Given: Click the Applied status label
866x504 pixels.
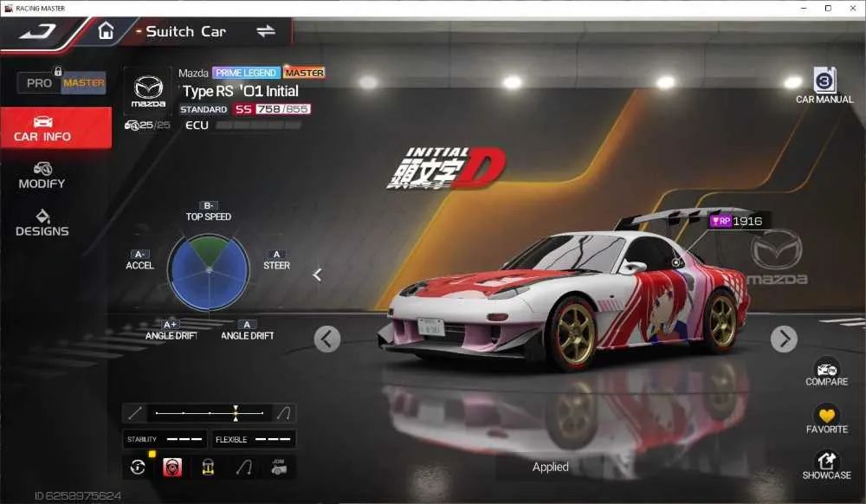Looking at the screenshot, I should [550, 467].
